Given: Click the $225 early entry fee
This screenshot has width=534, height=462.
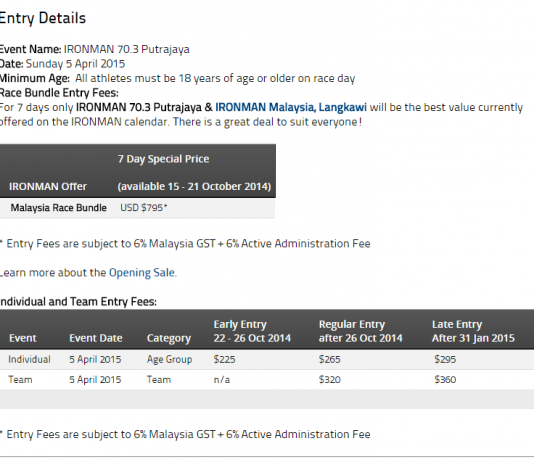Looking at the screenshot, I should coord(224,360).
